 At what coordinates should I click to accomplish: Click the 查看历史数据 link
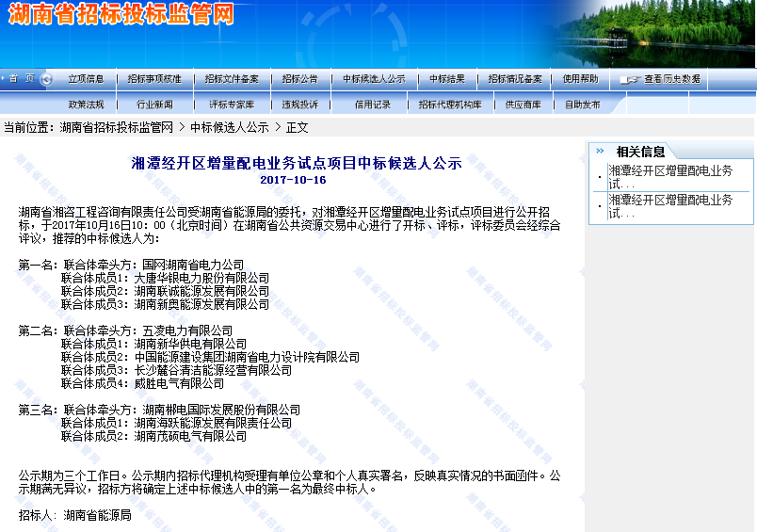click(672, 80)
